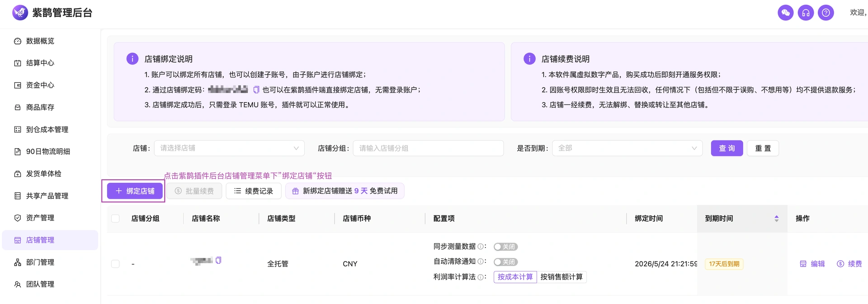Show info tooltip for 利润率计算法
Image resolution: width=868 pixels, height=304 pixels.
[x=481, y=277]
